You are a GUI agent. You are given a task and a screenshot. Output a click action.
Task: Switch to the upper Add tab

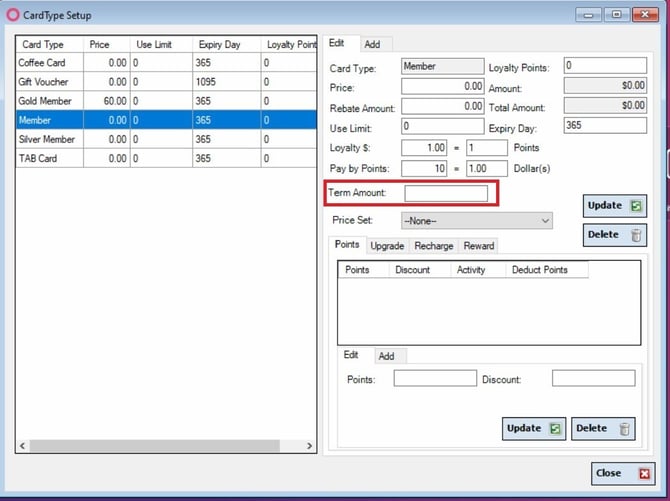[x=372, y=44]
